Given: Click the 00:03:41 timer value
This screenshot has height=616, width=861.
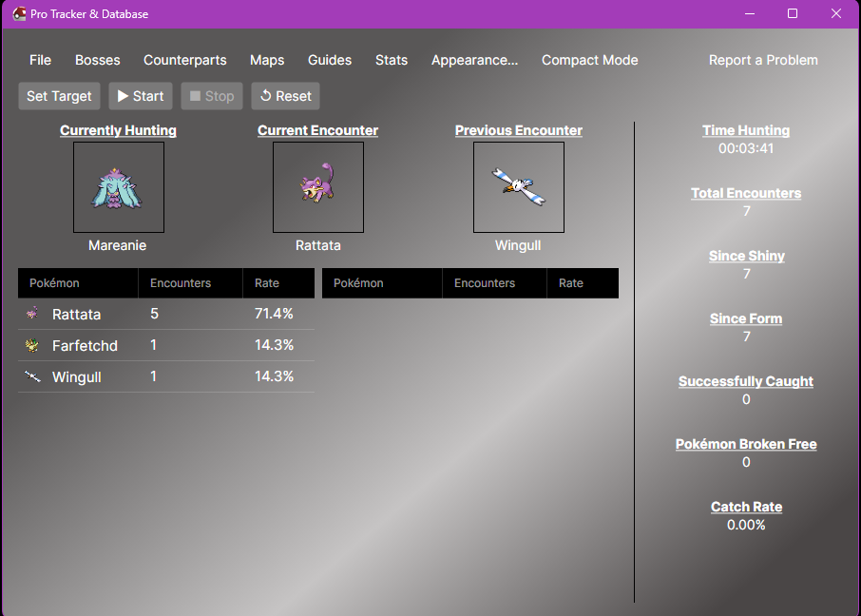Looking at the screenshot, I should 746,148.
